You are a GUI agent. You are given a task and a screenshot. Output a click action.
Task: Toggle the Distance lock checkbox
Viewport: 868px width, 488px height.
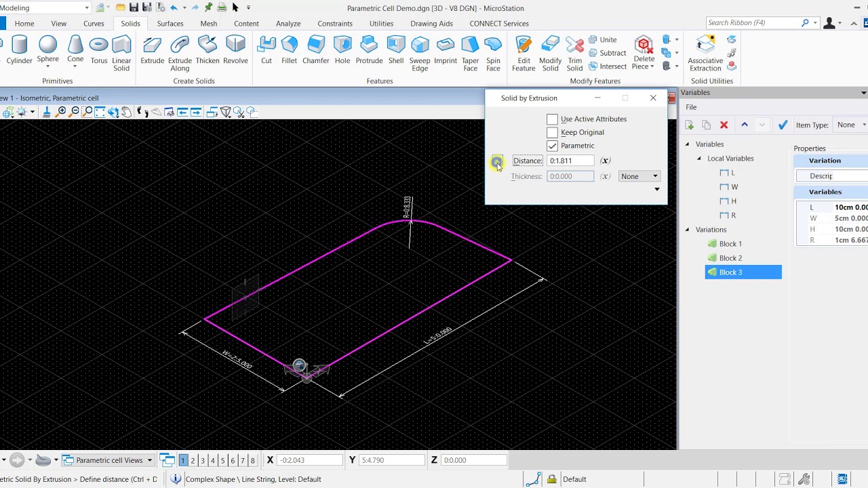tap(497, 161)
